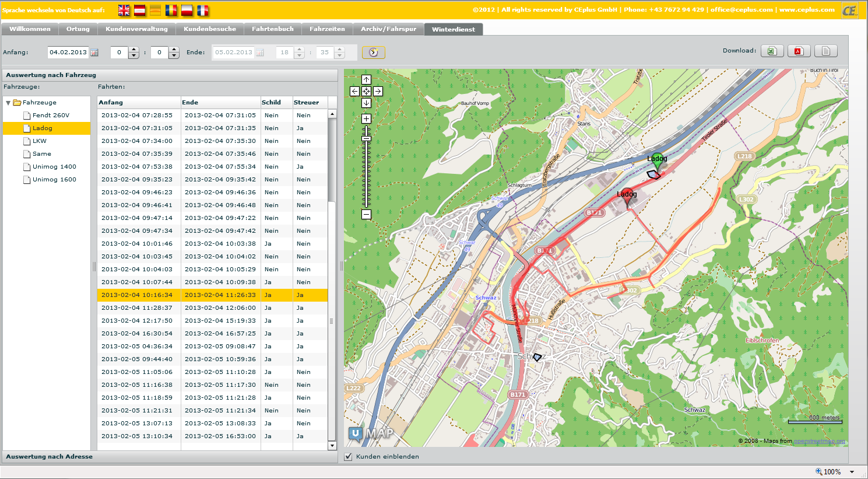Expand the Auswertung nach Adresse panel

pyautogui.click(x=50, y=457)
